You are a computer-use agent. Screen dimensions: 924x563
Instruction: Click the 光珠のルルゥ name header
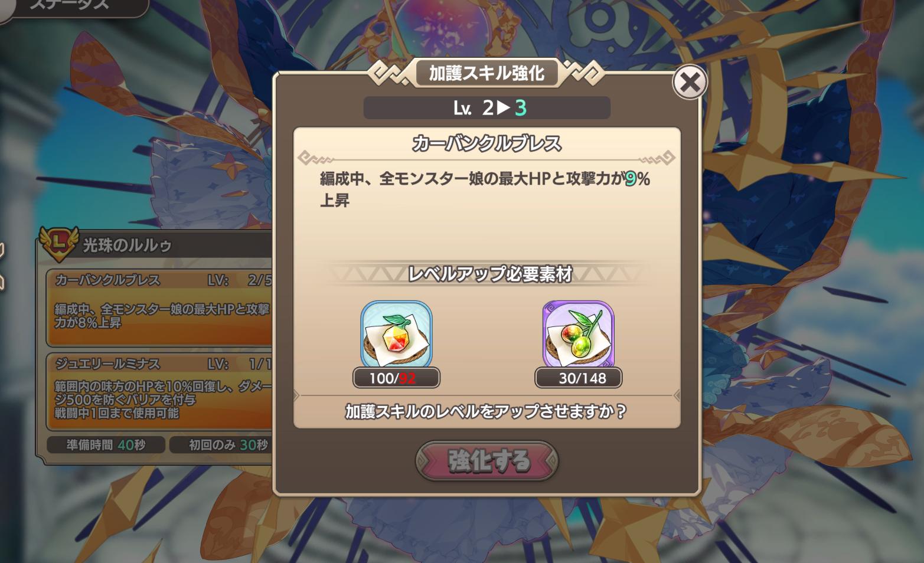127,245
